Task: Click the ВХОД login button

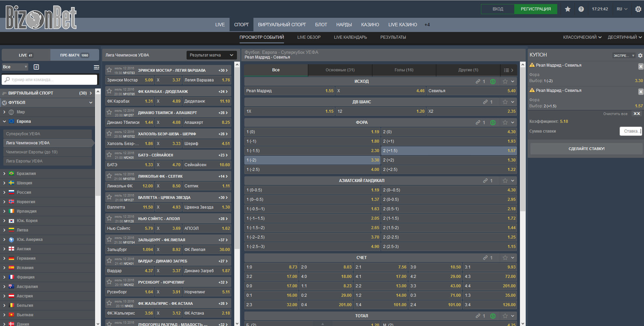Action: (497, 9)
